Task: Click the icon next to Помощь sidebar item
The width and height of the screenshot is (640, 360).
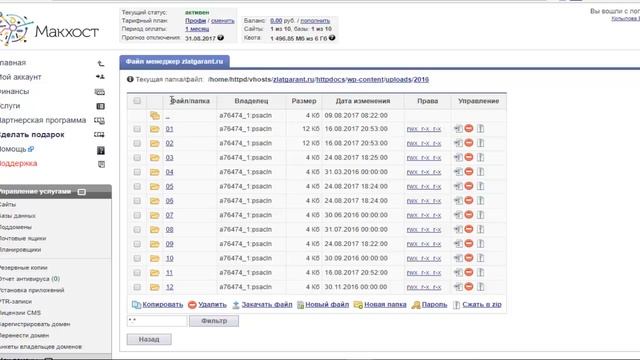Action: (101, 151)
